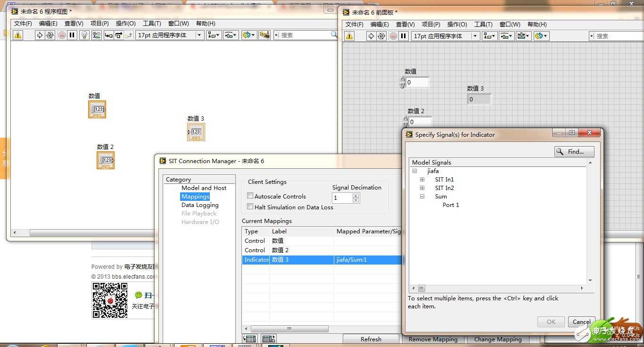Viewport: 644px width, 347px height.
Task: Click the Remove Mapping button
Action: (x=433, y=339)
